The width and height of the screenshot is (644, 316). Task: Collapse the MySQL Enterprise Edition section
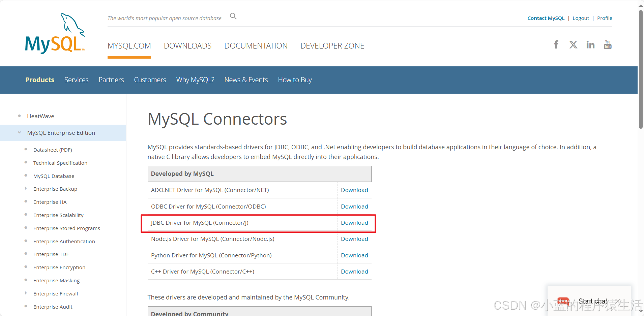[x=19, y=132]
